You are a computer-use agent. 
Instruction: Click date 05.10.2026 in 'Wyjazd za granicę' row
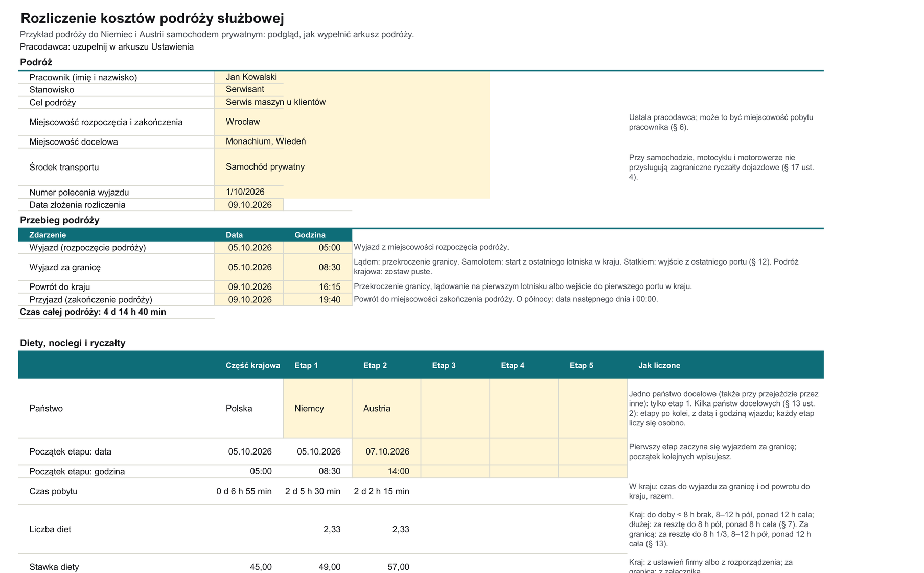click(249, 267)
